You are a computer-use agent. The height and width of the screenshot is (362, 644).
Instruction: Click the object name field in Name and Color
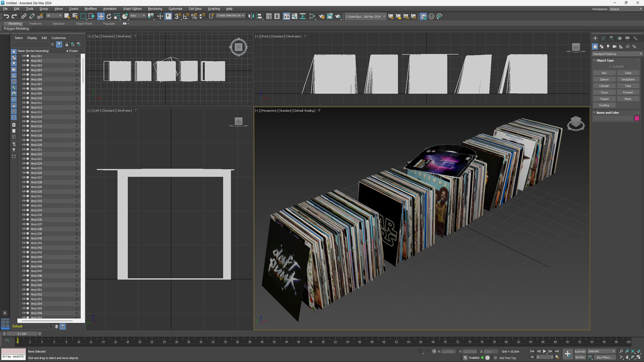(x=613, y=118)
